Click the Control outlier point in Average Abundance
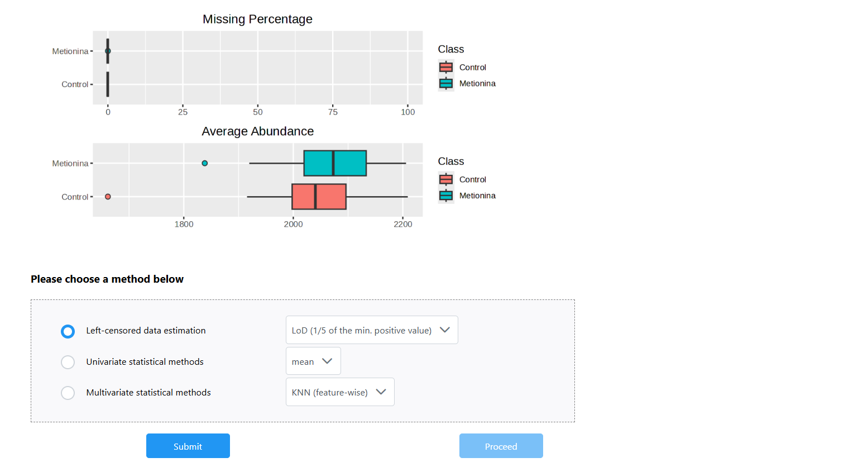The height and width of the screenshot is (467, 868). click(x=108, y=197)
